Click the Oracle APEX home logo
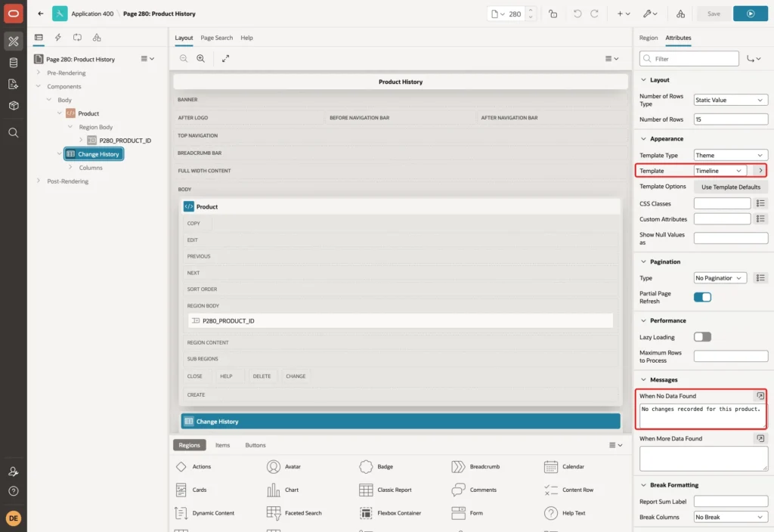 14,14
